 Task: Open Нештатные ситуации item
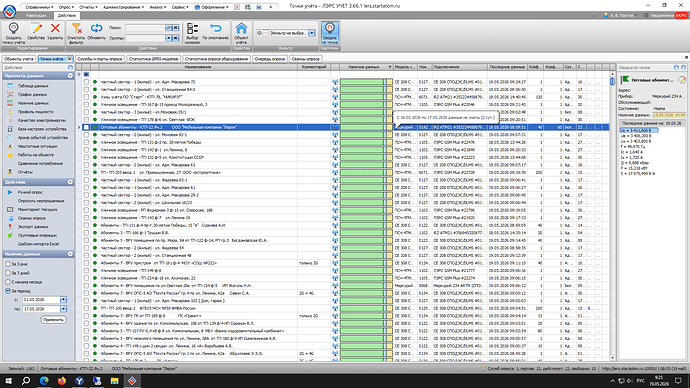tap(37, 146)
